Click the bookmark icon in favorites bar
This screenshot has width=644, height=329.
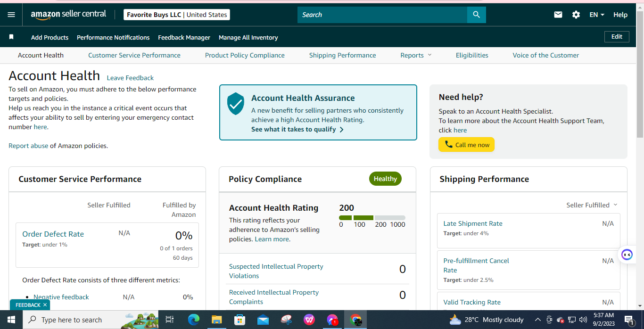pos(11,37)
